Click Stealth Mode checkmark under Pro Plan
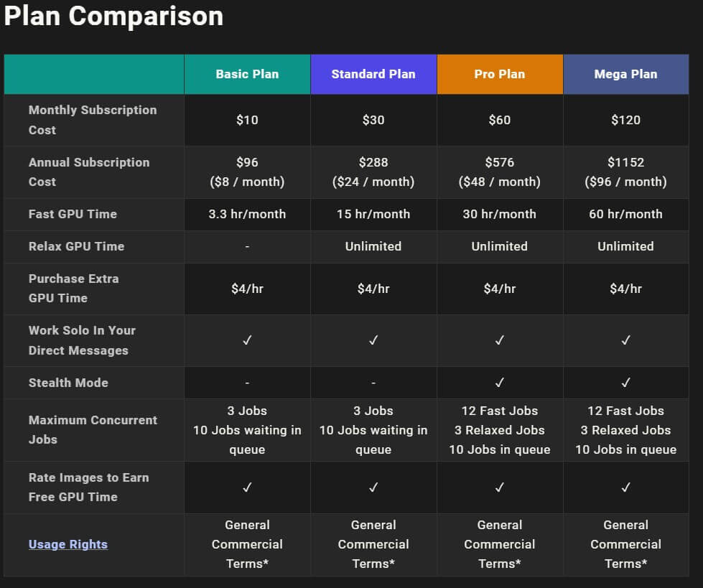This screenshot has height=588, width=703. 500,383
